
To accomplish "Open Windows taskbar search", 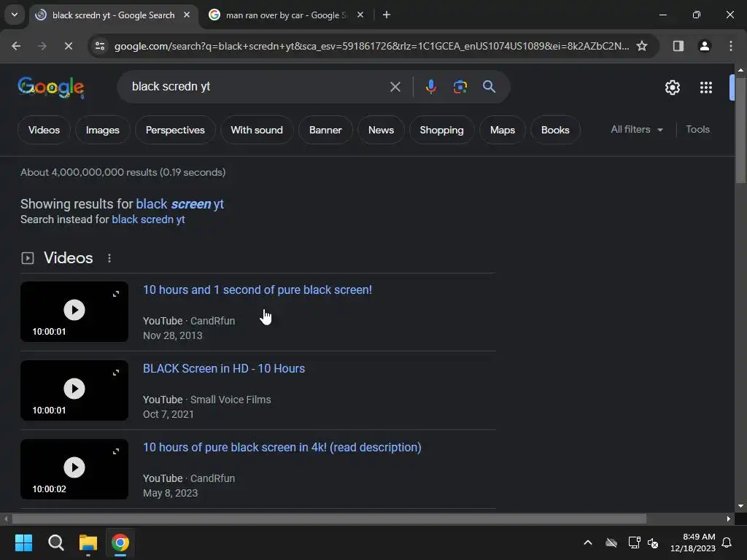I will tap(55, 542).
